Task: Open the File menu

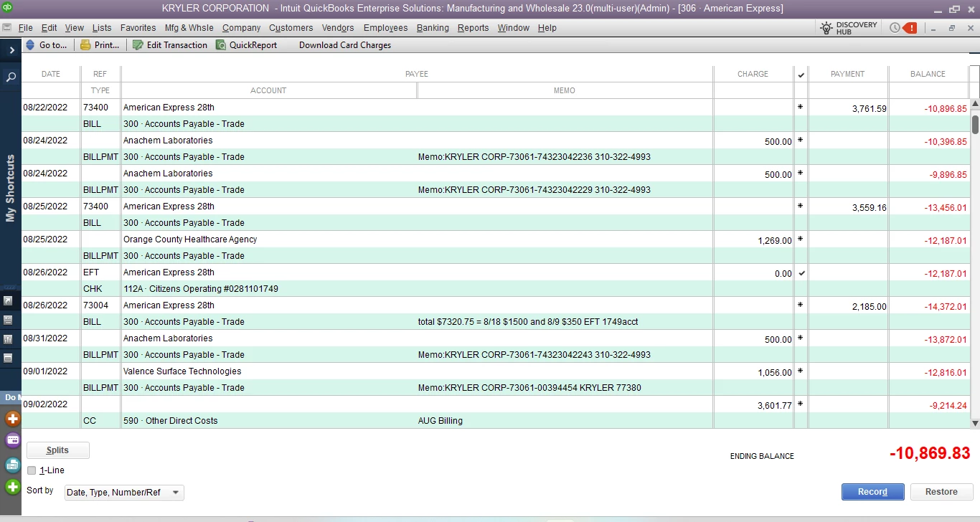Action: (26, 28)
